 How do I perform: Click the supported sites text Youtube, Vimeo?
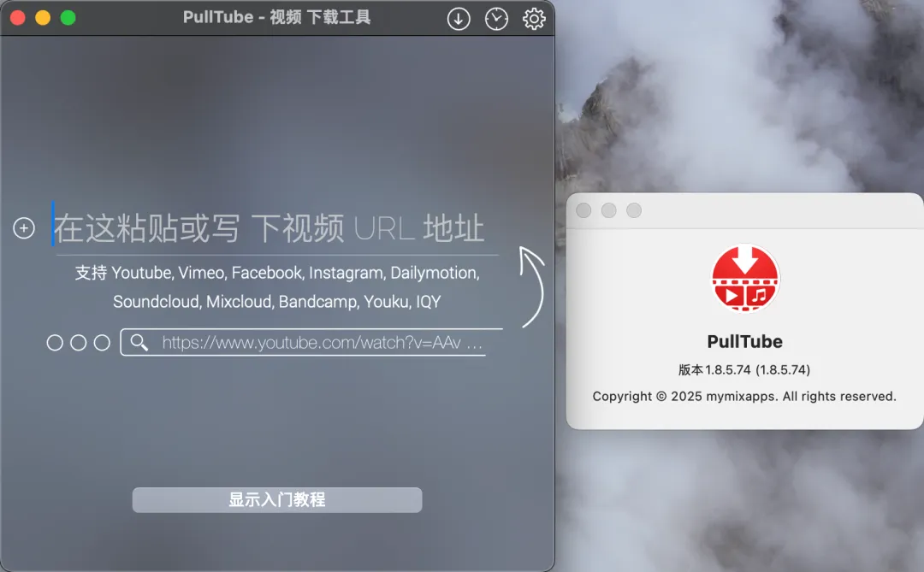point(277,273)
